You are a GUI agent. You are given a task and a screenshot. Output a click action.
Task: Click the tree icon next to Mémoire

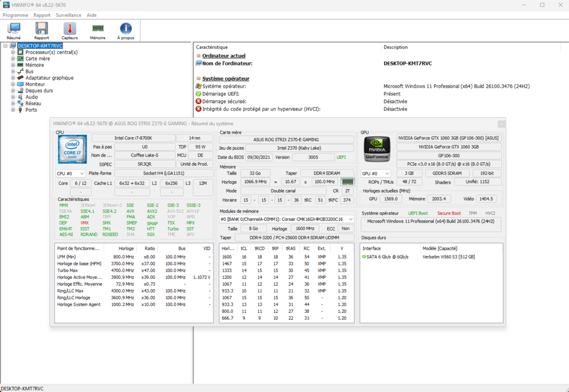pyautogui.click(x=20, y=65)
